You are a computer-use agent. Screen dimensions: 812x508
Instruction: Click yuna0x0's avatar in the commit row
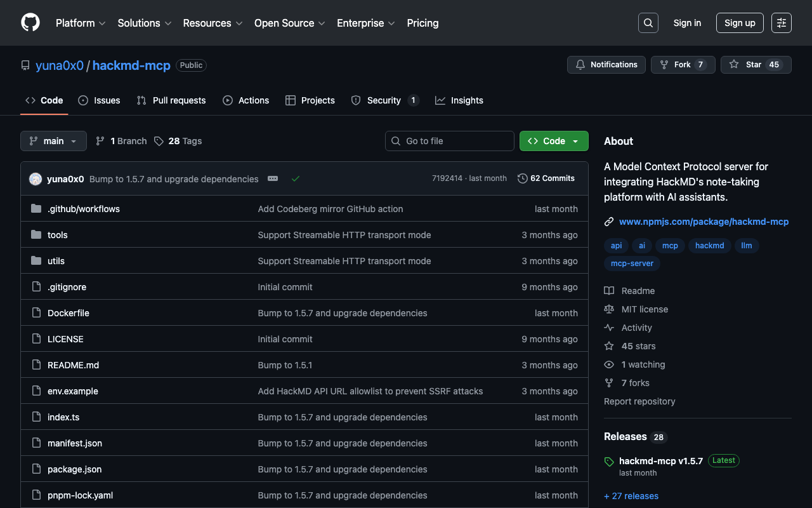36,179
